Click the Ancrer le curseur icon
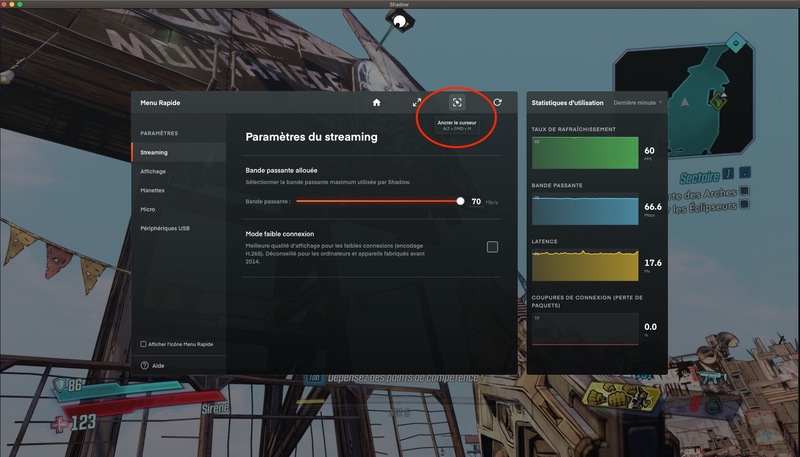Image resolution: width=800 pixels, height=457 pixels. click(x=457, y=103)
